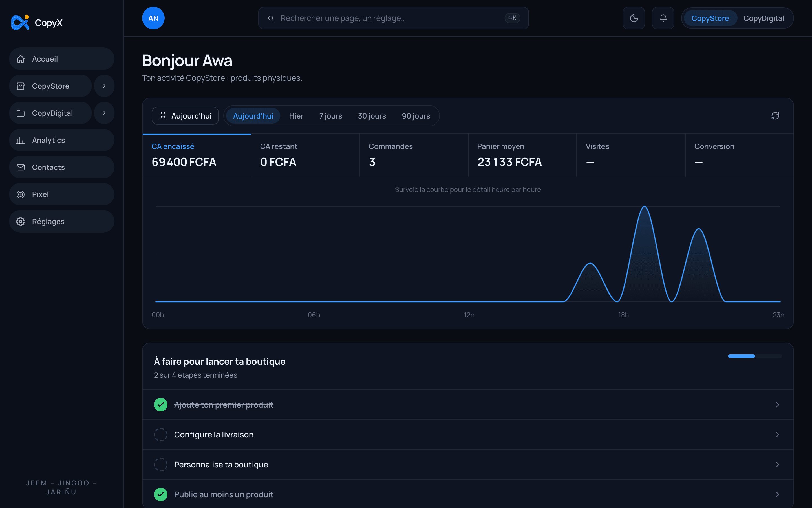Select the Panier moyen metric card
Screen dimensions: 812x508
coord(522,156)
